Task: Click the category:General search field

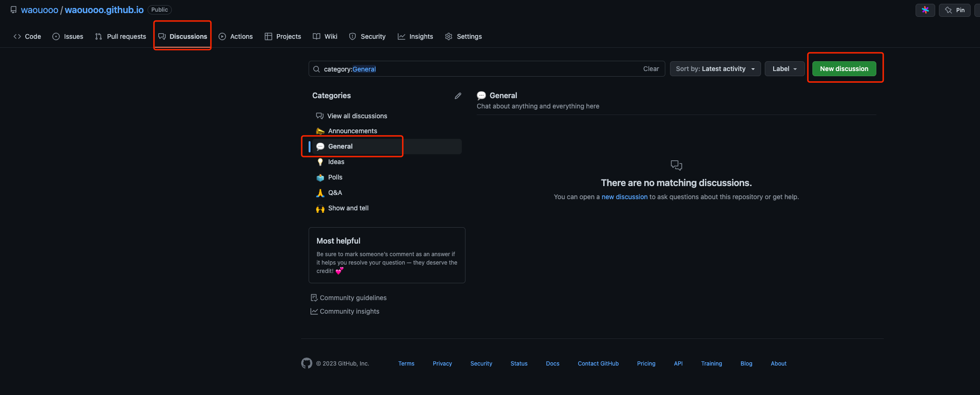Action: (x=486, y=69)
